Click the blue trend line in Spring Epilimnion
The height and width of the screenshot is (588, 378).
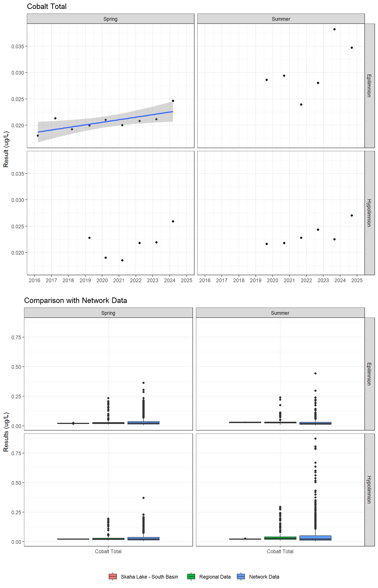[105, 122]
